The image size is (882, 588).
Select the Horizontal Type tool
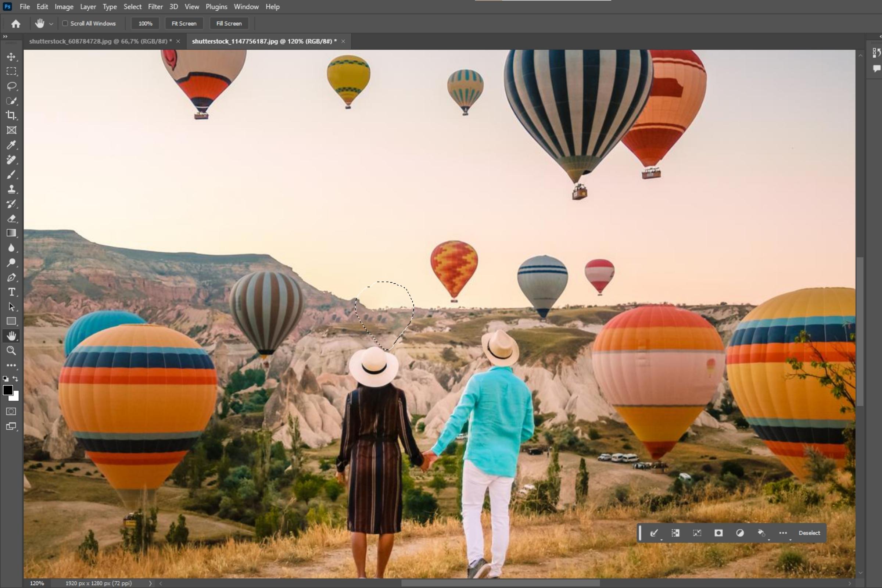click(11, 292)
